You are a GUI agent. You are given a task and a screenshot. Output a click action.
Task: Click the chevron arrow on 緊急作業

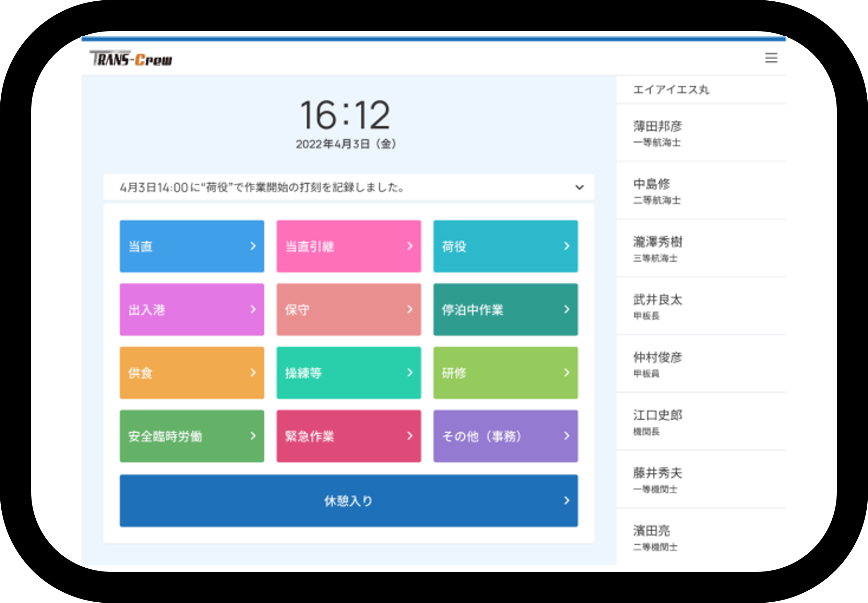pyautogui.click(x=410, y=436)
